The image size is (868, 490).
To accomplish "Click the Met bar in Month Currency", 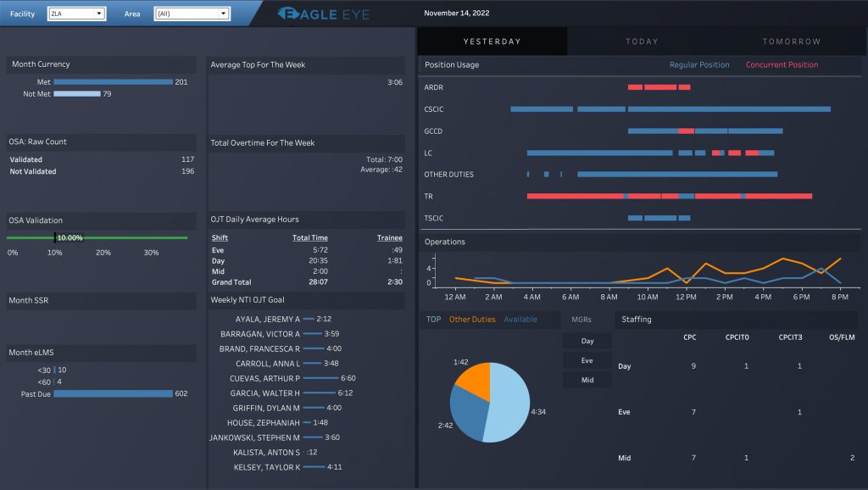I will click(113, 82).
